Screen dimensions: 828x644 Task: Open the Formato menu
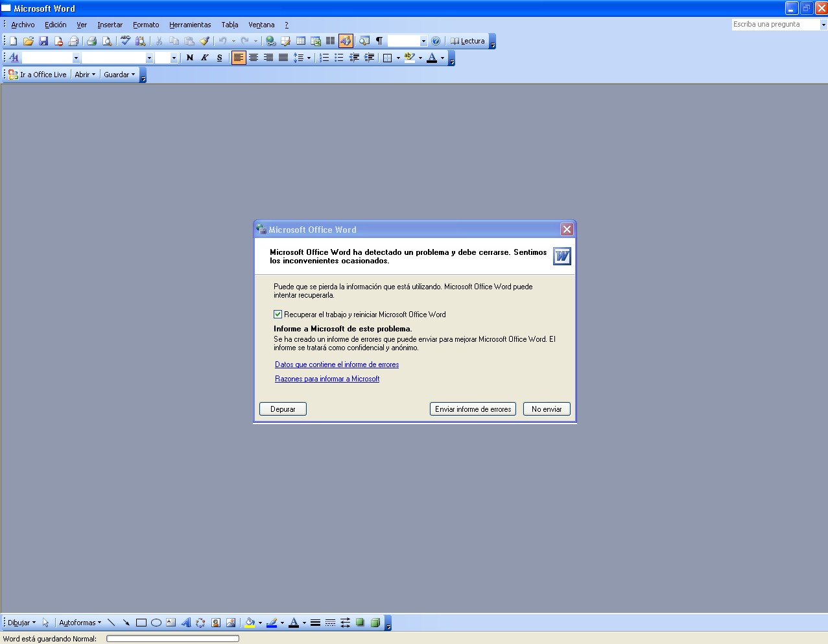[146, 25]
